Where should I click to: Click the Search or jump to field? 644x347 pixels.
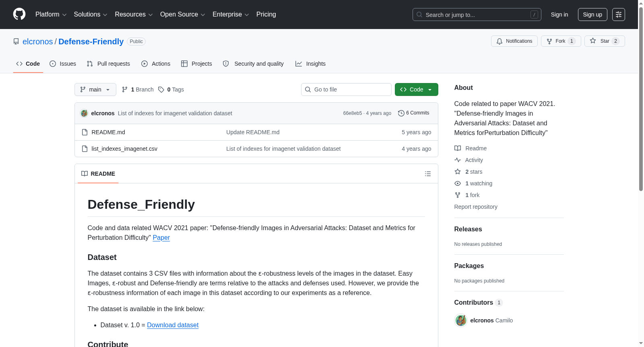pos(477,15)
